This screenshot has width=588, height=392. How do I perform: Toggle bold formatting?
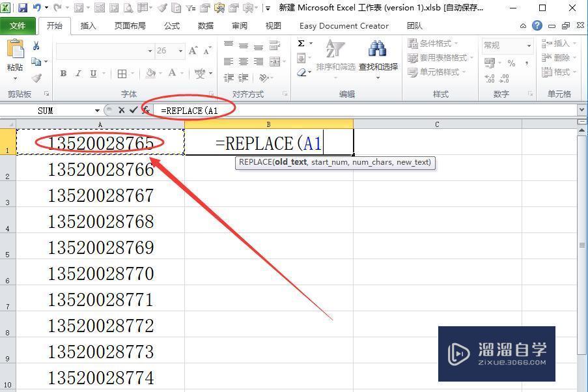click(63, 73)
